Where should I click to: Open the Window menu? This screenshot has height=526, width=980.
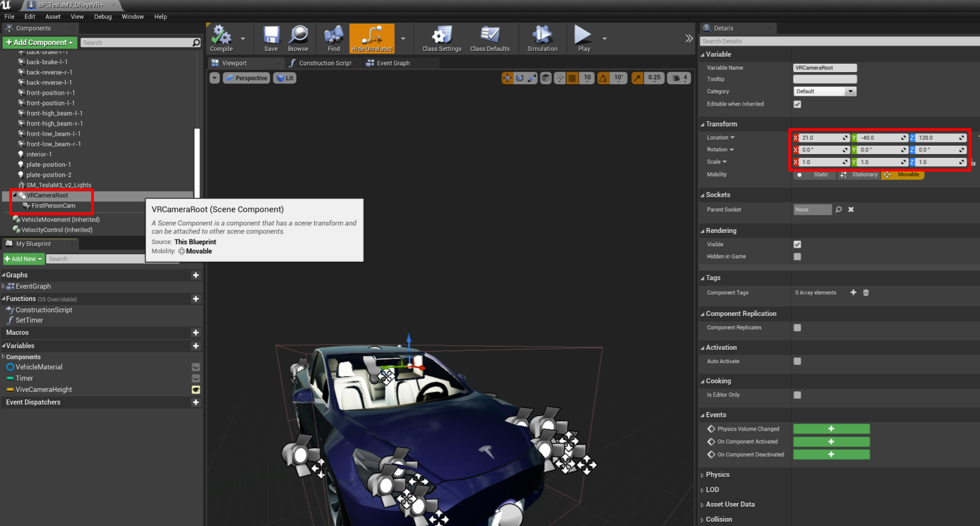click(x=132, y=16)
